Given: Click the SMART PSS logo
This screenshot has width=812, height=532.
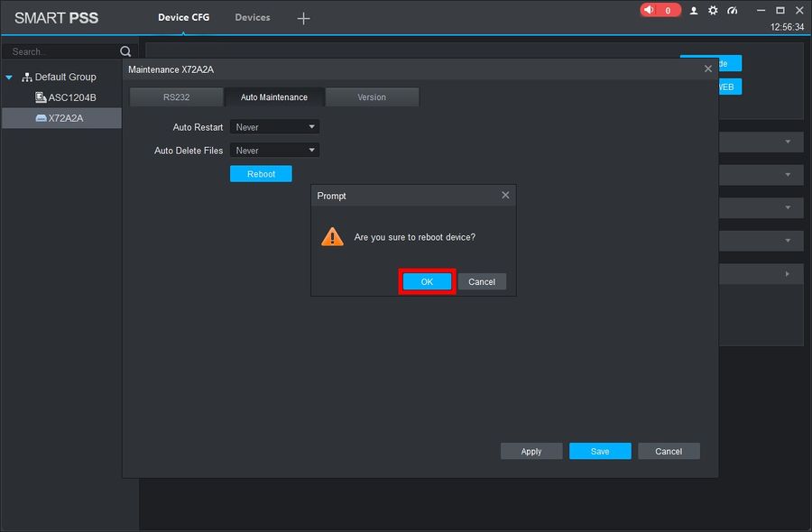Looking at the screenshot, I should (57, 18).
